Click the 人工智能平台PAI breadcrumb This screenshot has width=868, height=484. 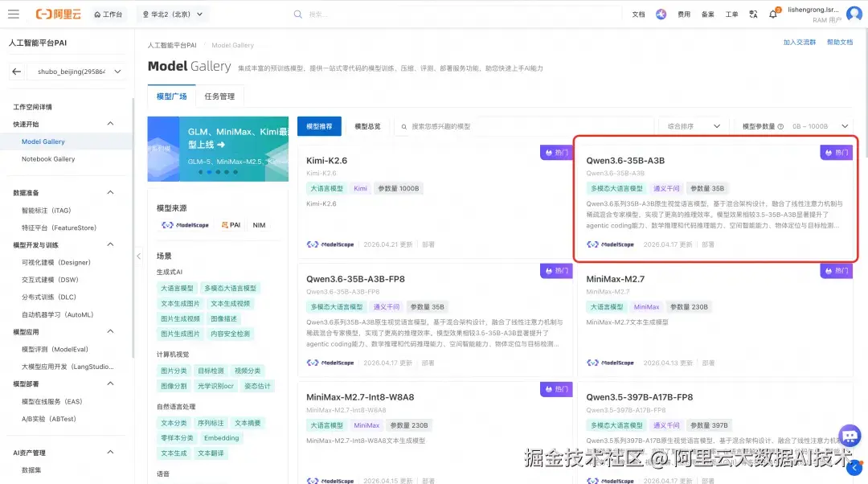172,45
